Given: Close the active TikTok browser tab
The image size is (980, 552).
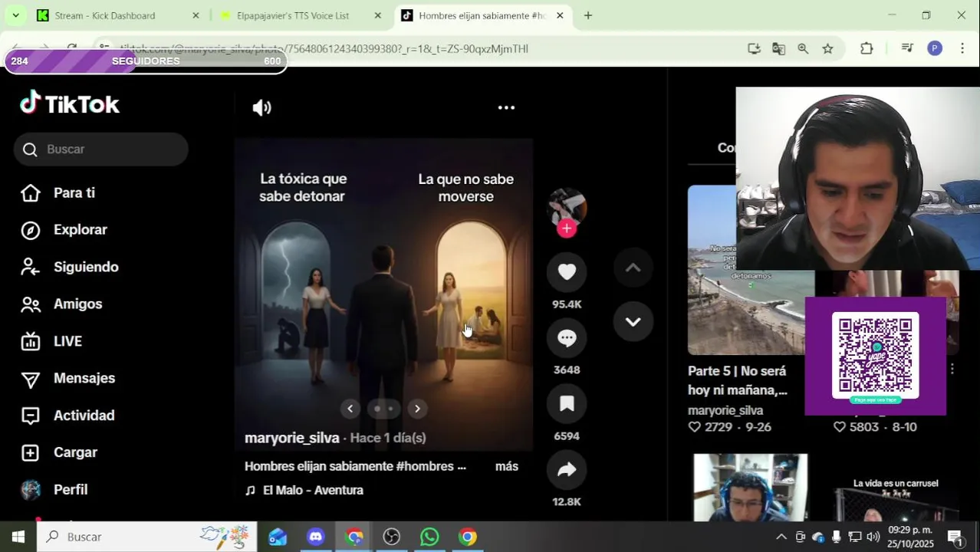Looking at the screenshot, I should click(560, 15).
